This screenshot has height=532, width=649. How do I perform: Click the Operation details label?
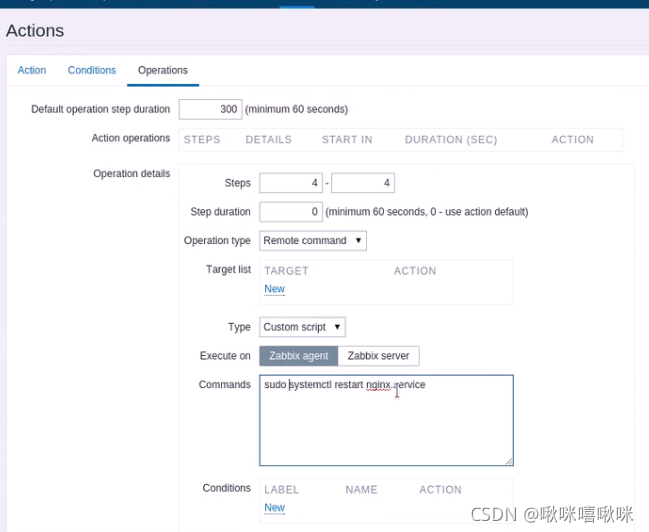point(132,173)
